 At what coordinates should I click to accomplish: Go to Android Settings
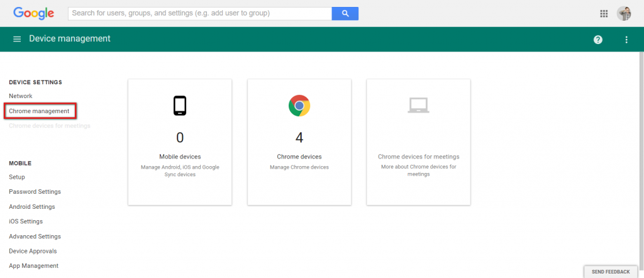32,206
